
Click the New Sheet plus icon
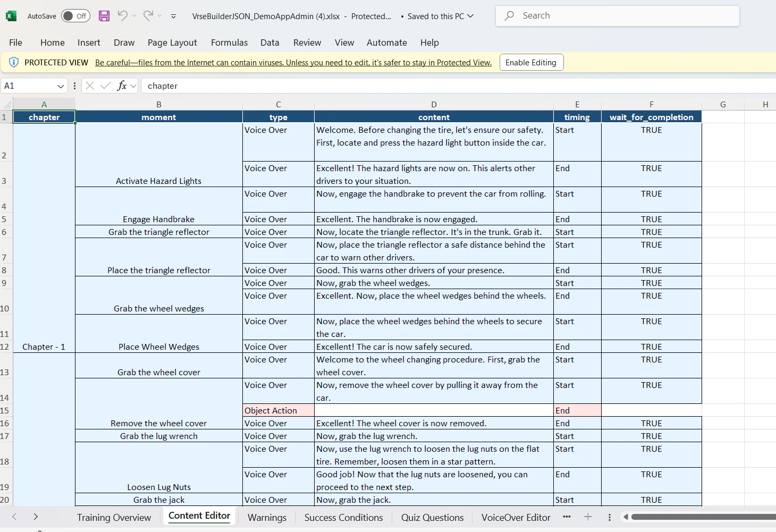point(588,517)
